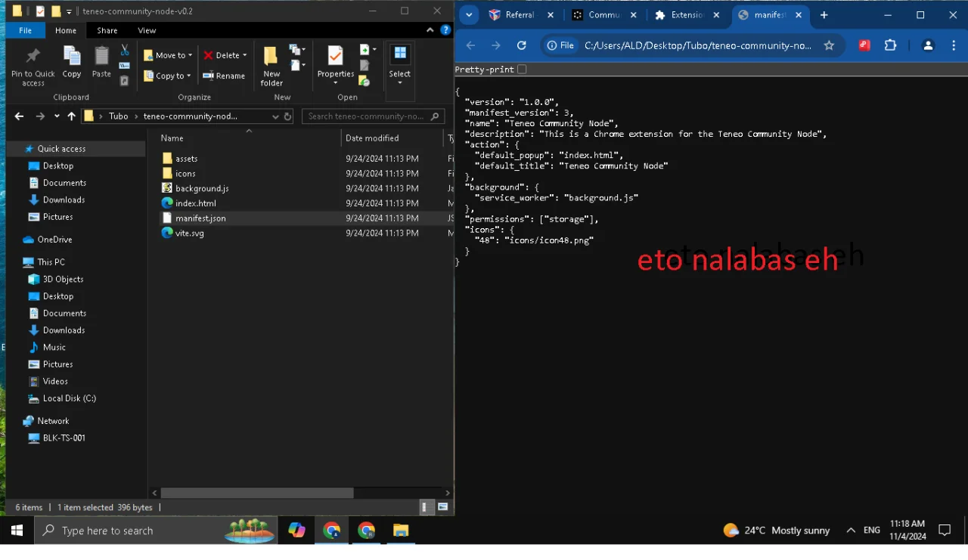The height and width of the screenshot is (560, 968).
Task: Click Pin to Quick access in Explorer ribbon
Action: point(33,66)
